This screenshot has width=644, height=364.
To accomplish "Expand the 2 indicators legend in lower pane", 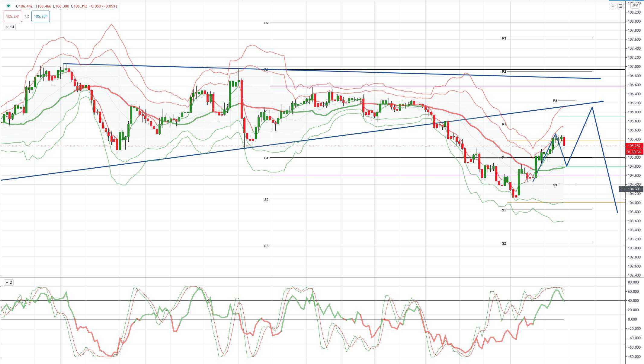I will 9,283.
